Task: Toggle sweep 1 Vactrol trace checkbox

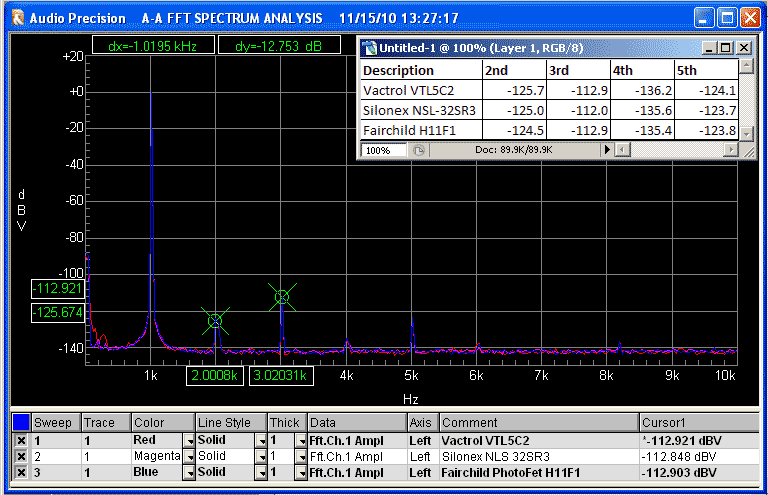Action: point(21,440)
